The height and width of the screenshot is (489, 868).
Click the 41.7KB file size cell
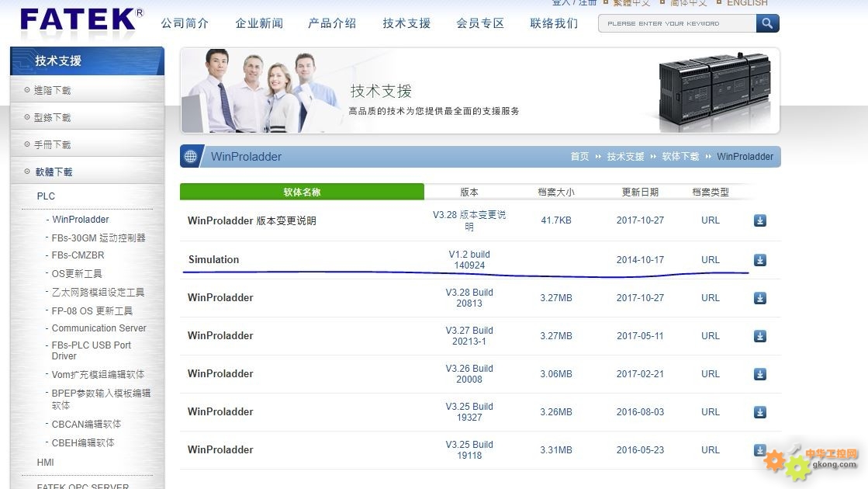click(x=556, y=220)
